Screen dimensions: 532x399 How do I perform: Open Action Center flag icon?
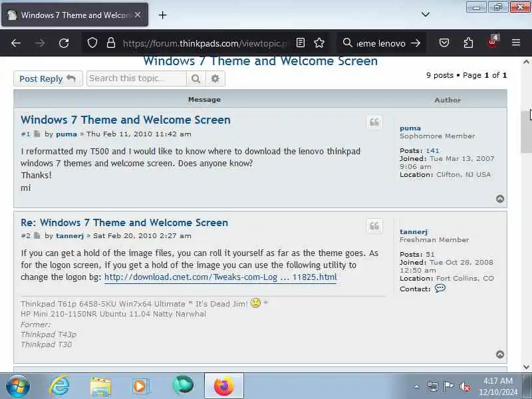(448, 386)
